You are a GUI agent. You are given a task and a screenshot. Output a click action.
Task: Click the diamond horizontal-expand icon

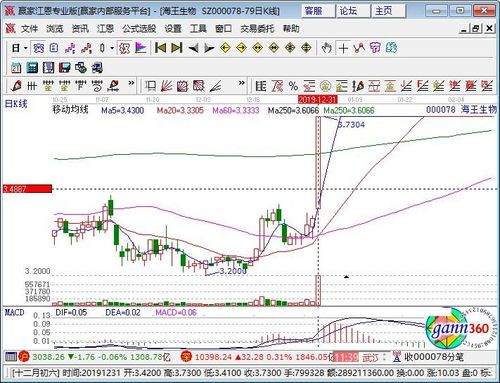[257, 48]
